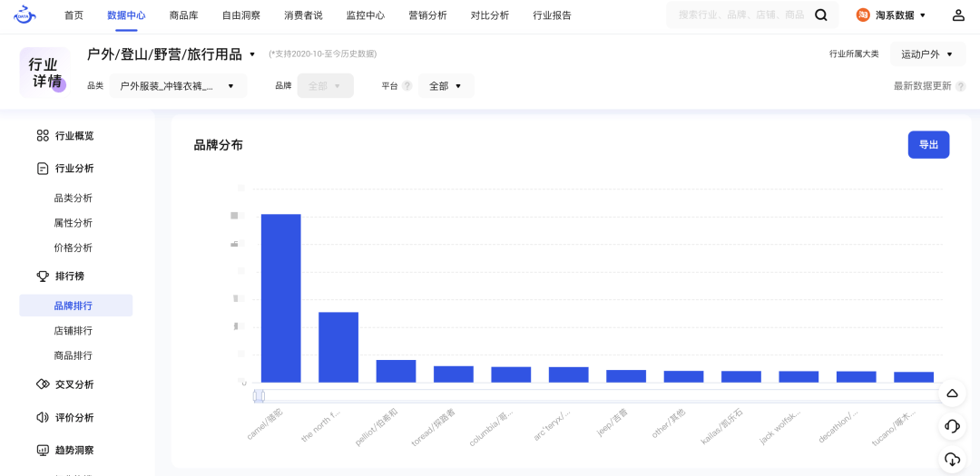Click the search magnifier icon
This screenshot has width=980, height=476.
[x=821, y=15]
